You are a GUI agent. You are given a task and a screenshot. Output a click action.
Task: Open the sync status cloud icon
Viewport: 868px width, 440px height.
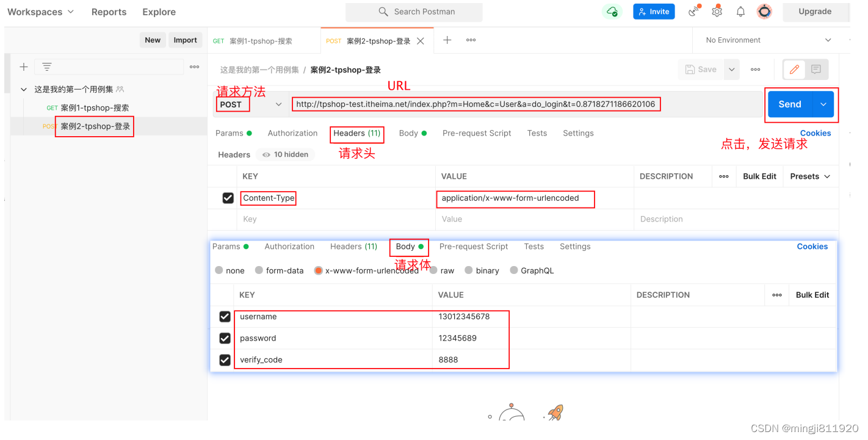point(612,12)
